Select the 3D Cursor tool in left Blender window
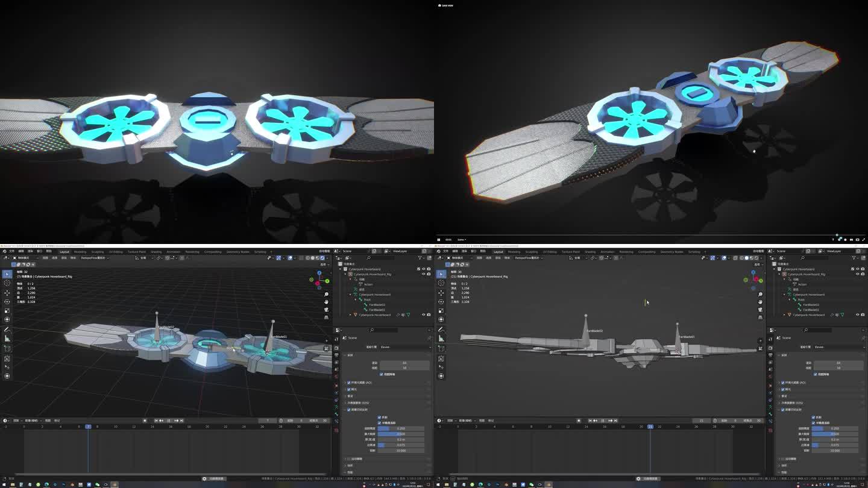Viewport: 868px width, 488px height. 7,283
